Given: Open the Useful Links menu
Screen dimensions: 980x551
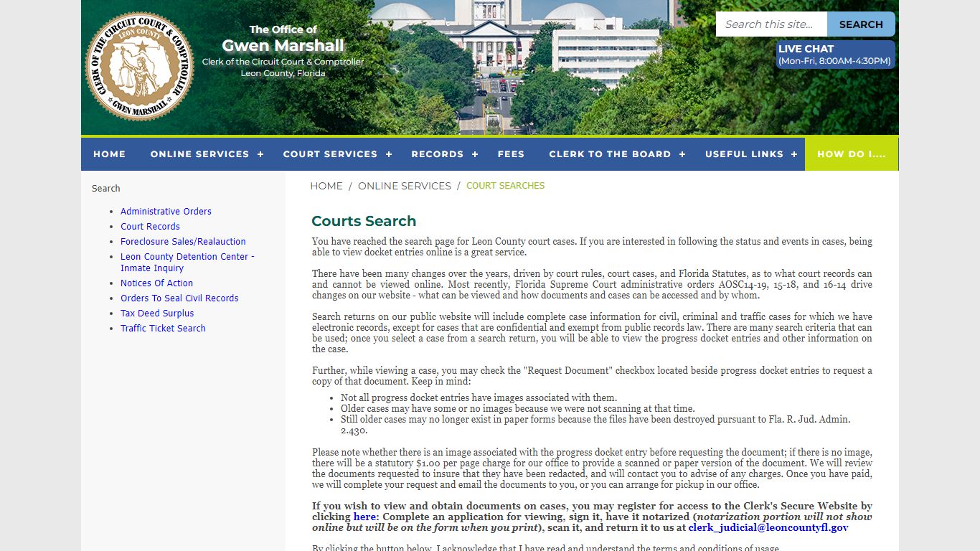Looking at the screenshot, I should click(x=744, y=154).
